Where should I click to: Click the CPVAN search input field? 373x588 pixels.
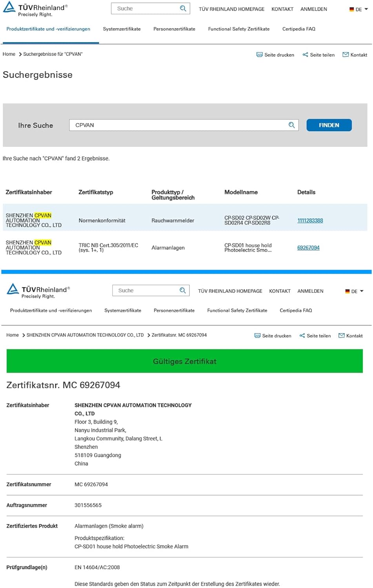[184, 125]
